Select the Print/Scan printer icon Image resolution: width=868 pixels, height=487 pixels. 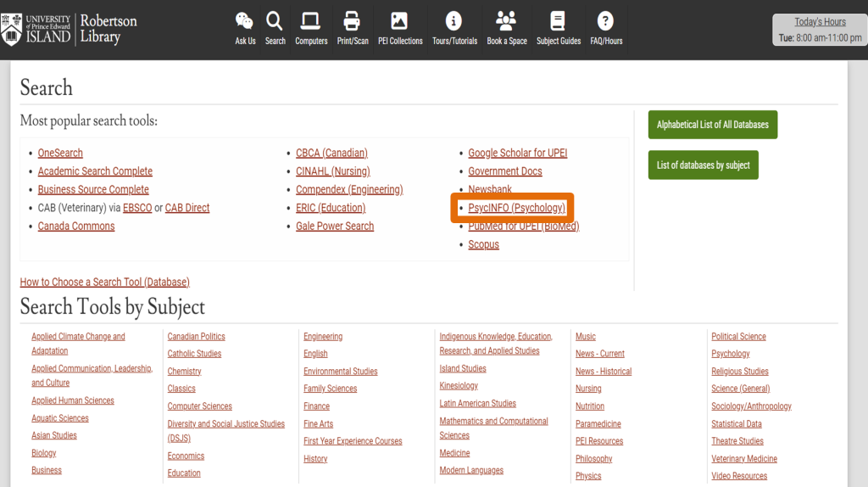[x=353, y=22]
